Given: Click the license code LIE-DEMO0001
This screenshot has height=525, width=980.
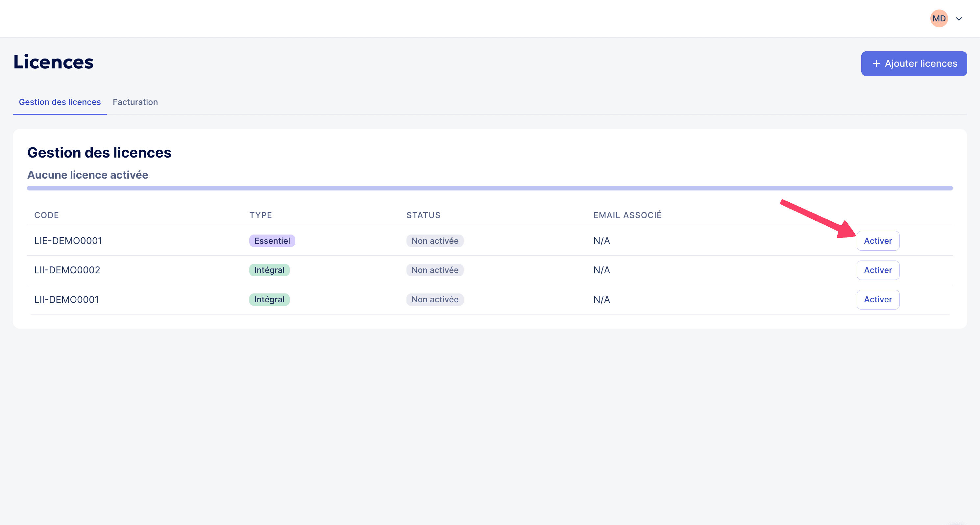Looking at the screenshot, I should 68,241.
